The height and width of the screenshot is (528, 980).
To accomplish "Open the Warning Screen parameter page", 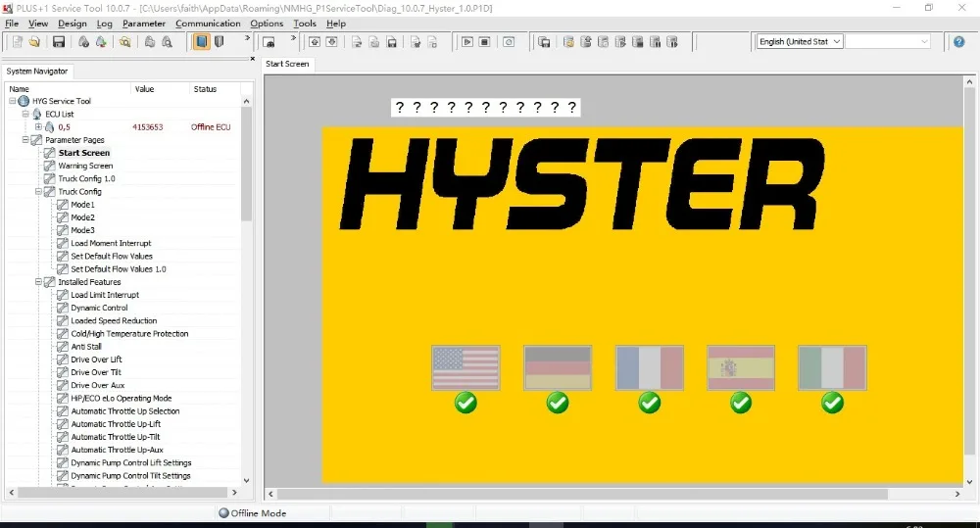I will (x=85, y=166).
